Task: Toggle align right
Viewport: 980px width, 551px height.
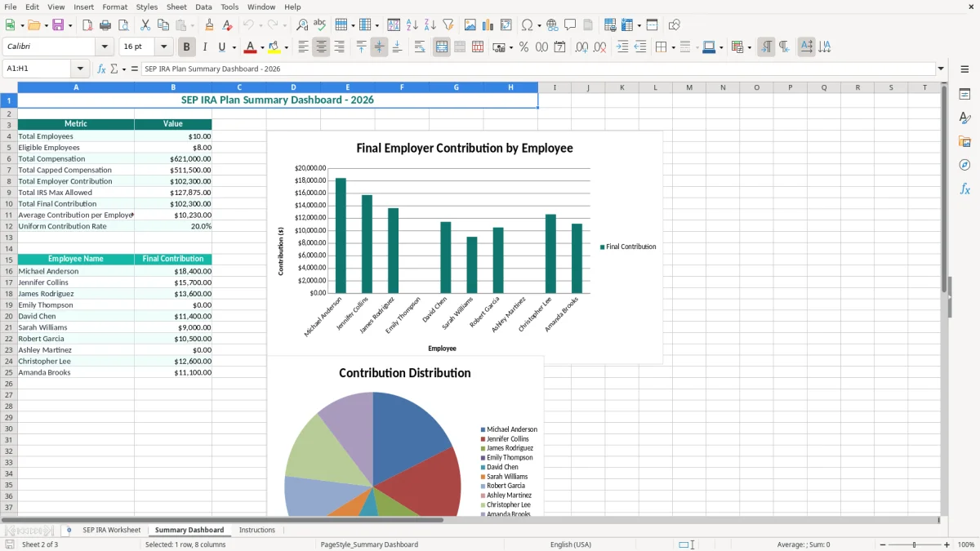Action: pyautogui.click(x=339, y=47)
